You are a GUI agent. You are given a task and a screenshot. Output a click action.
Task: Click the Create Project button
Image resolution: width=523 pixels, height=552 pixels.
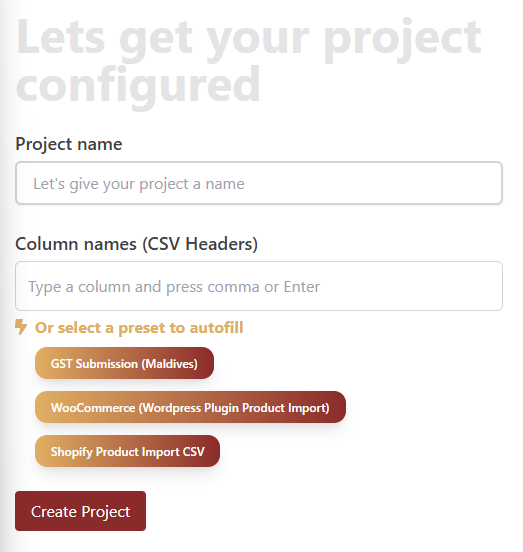(x=80, y=511)
